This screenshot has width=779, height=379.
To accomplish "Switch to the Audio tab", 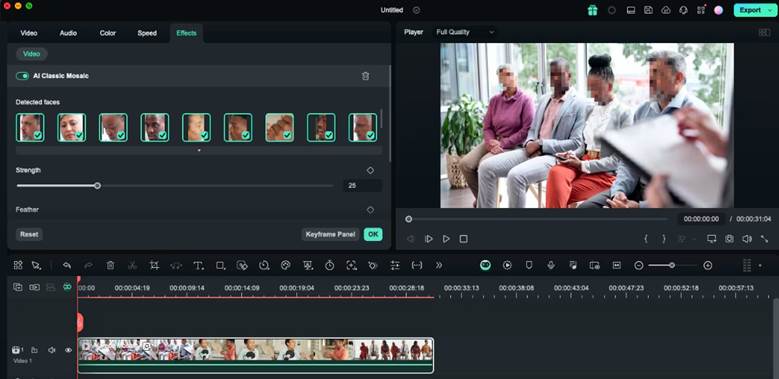I will pyautogui.click(x=68, y=33).
